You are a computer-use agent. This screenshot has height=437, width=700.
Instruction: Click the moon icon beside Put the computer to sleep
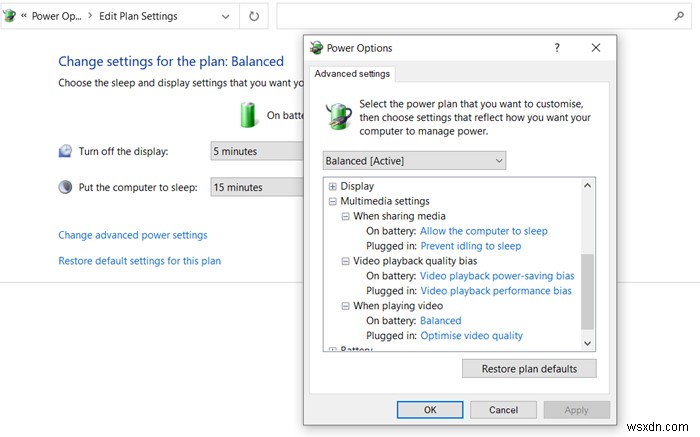click(x=65, y=187)
